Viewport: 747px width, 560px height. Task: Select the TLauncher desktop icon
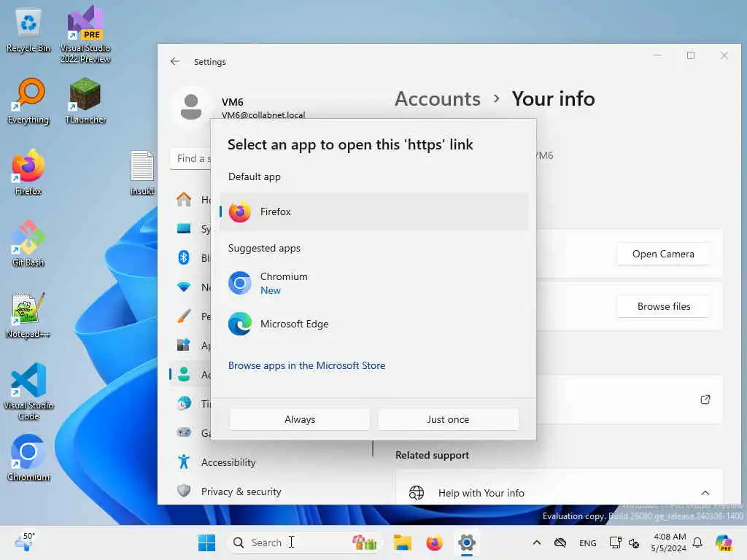[85, 101]
